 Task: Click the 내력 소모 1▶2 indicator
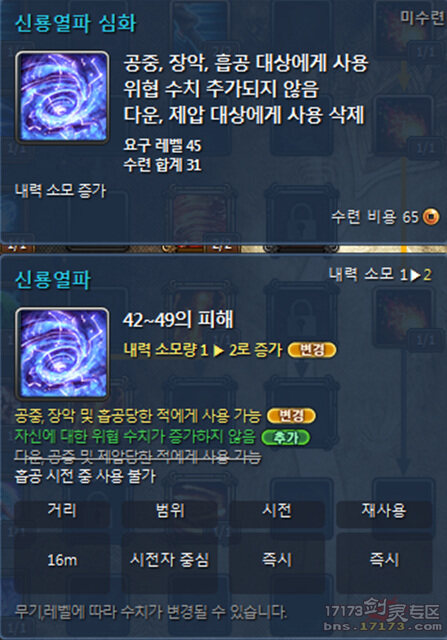coord(380,275)
